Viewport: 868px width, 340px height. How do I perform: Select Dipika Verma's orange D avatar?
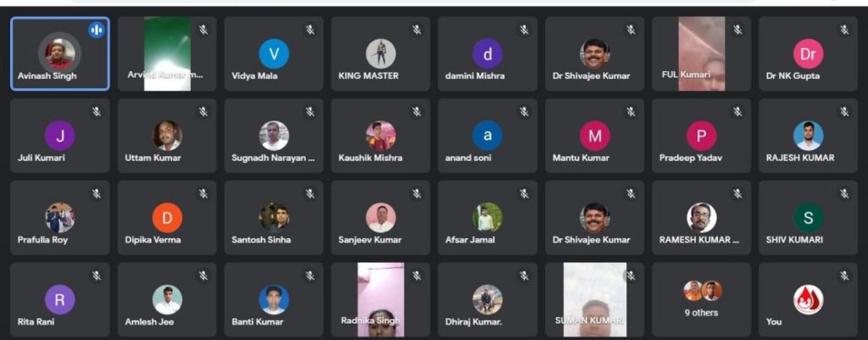(167, 218)
